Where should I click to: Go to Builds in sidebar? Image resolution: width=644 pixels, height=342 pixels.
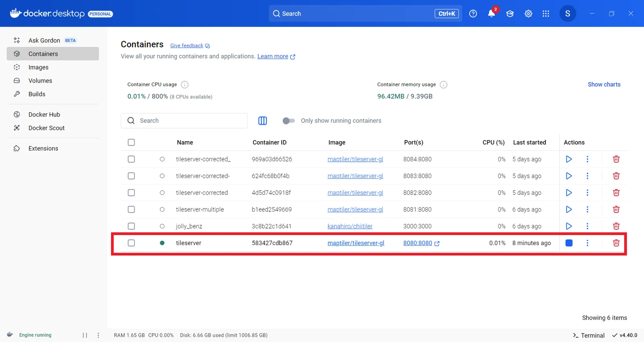53,94
